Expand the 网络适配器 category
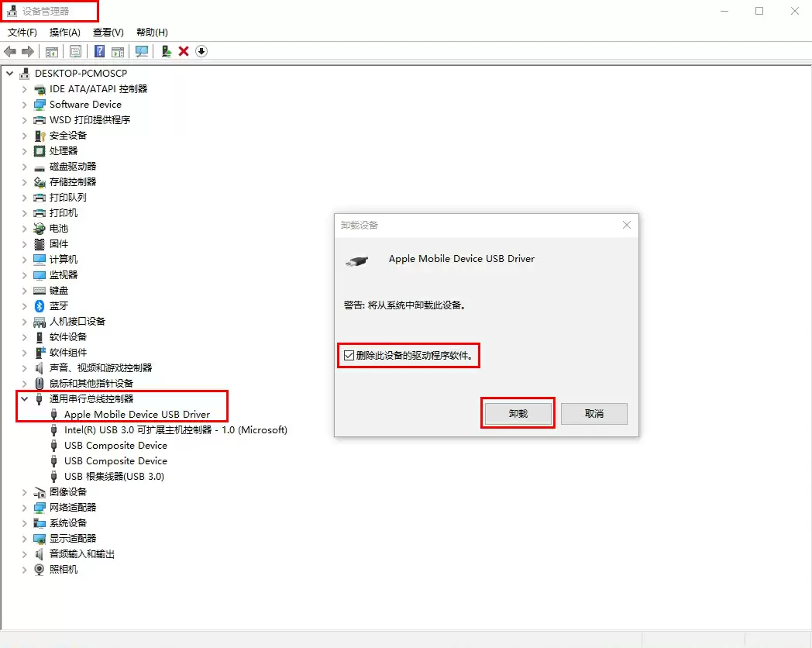812x648 pixels. pyautogui.click(x=24, y=507)
